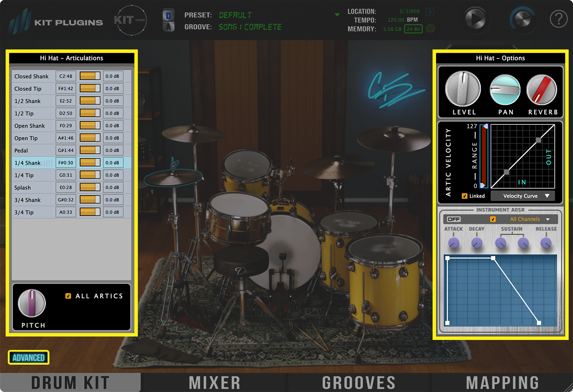Open the Grooves tab

click(x=358, y=382)
